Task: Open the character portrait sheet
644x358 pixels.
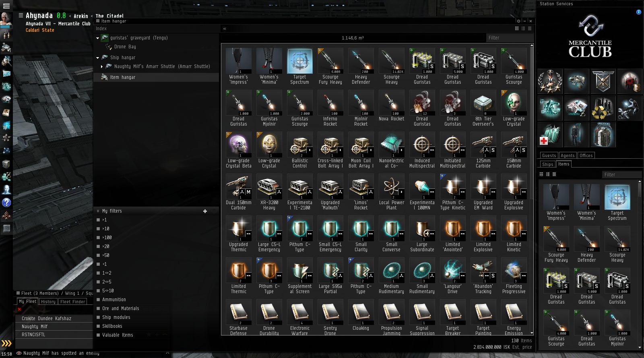Action: [6, 19]
